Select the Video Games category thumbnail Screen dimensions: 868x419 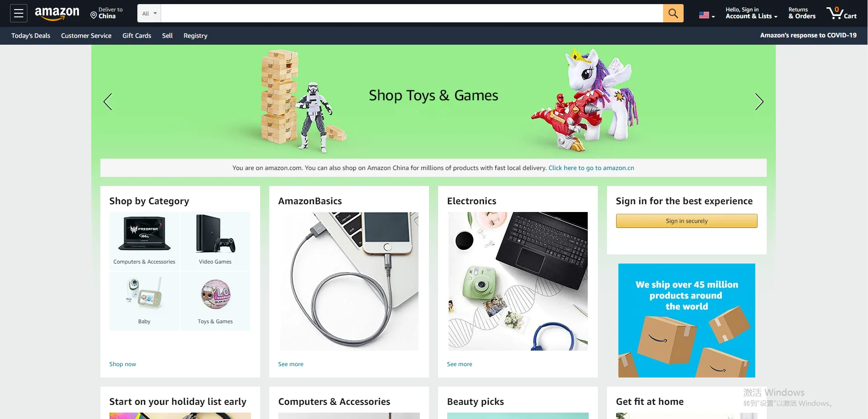(x=215, y=241)
